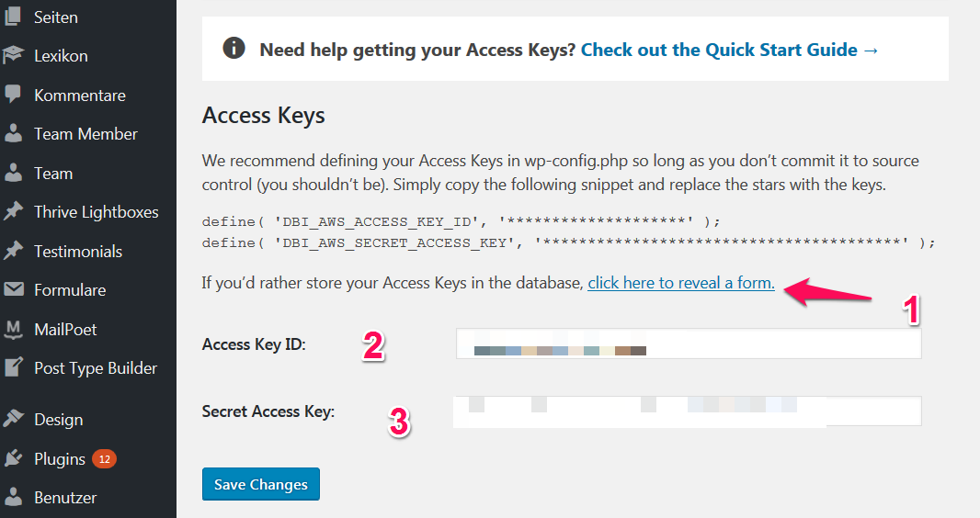Select the Team menu entry
The height and width of the screenshot is (518, 980).
pos(53,173)
